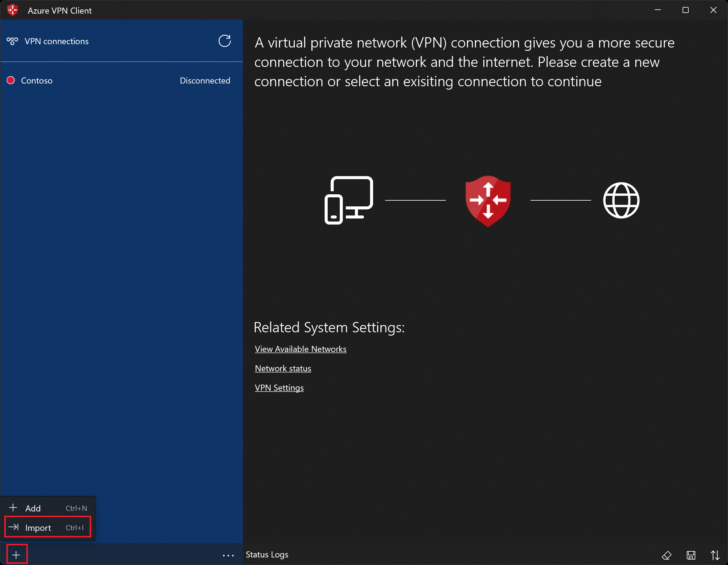Click the Related System Settings heading
The height and width of the screenshot is (565, 728).
tap(329, 327)
